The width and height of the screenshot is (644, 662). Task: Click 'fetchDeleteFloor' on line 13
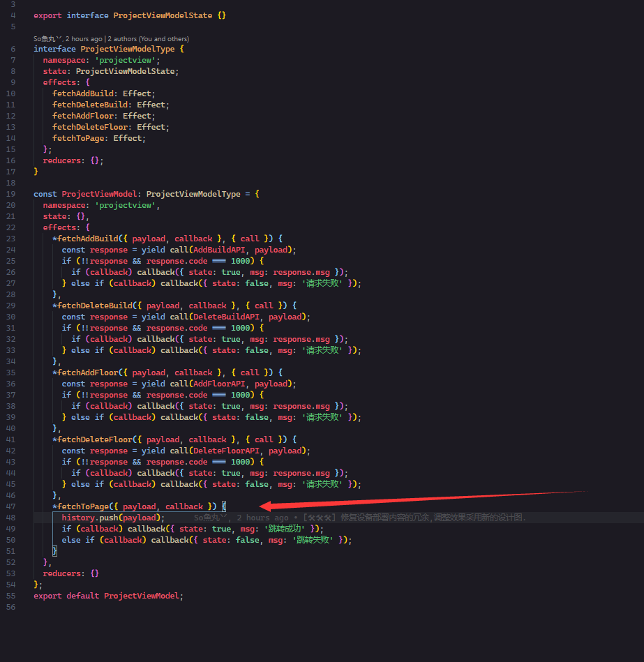[x=91, y=127]
